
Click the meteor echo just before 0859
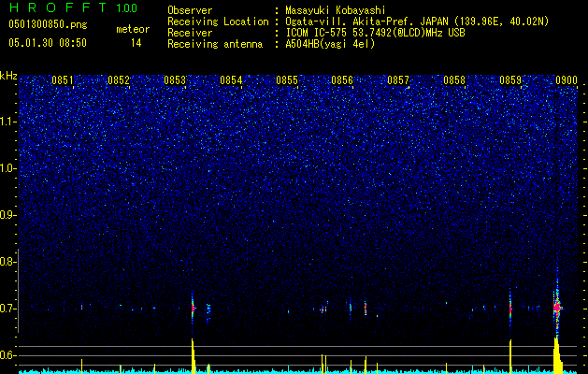(x=510, y=309)
